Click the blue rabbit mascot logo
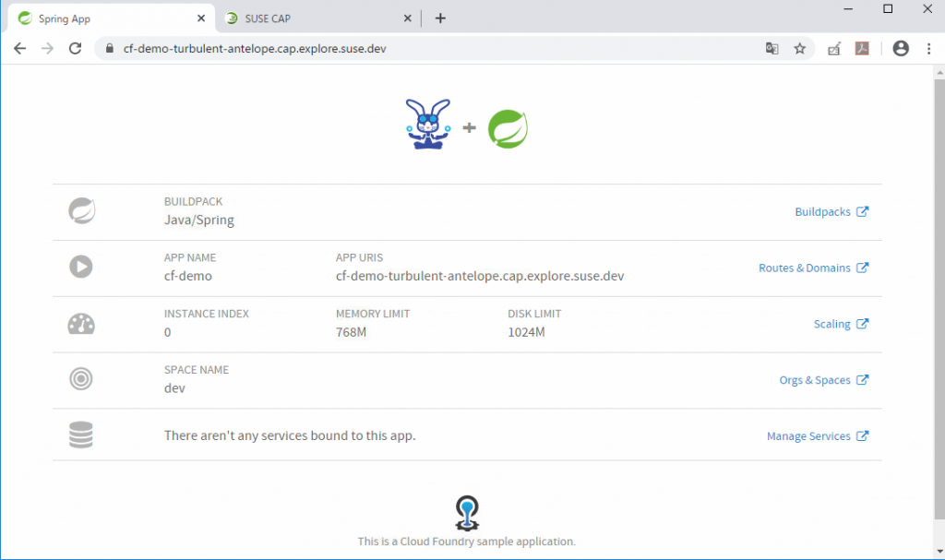This screenshot has height=560, width=945. click(427, 125)
